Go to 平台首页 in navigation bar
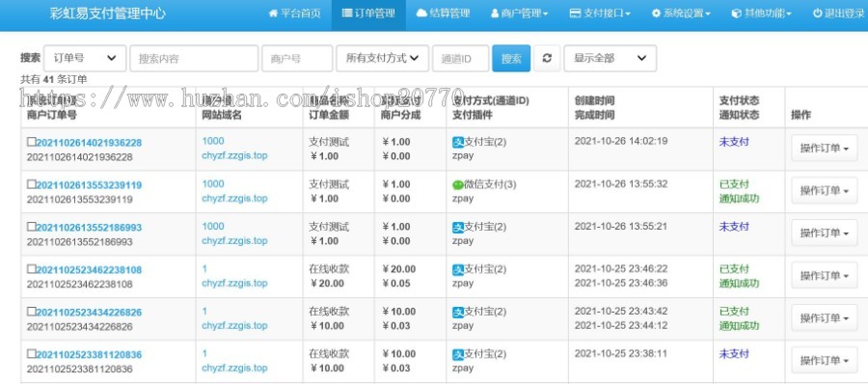The image size is (868, 384). pos(294,14)
